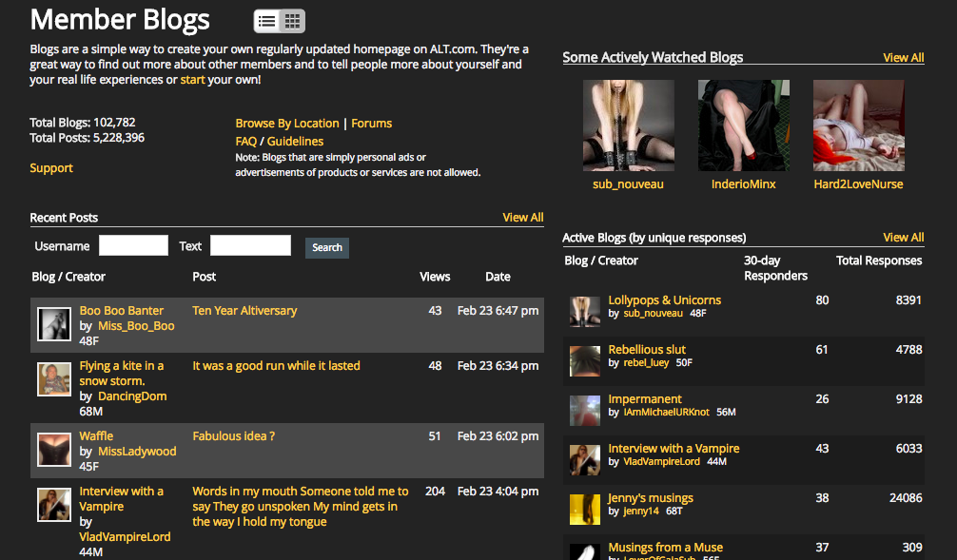Read the 'Fabulous idea ?' post

pos(234,436)
